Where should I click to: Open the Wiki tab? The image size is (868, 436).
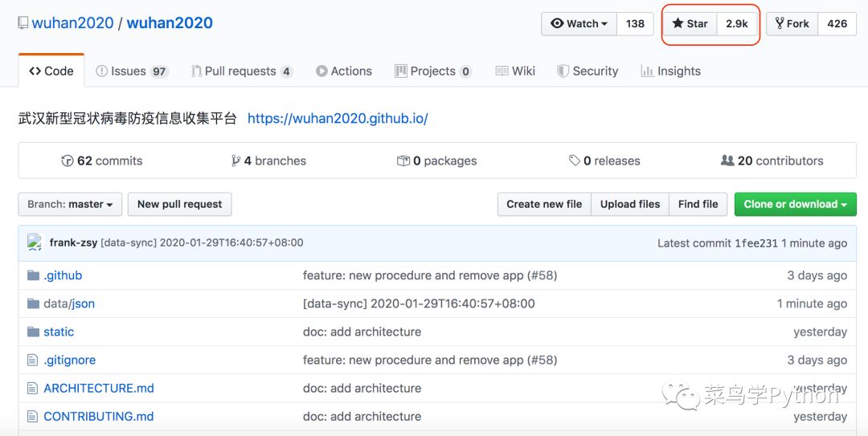(x=515, y=71)
